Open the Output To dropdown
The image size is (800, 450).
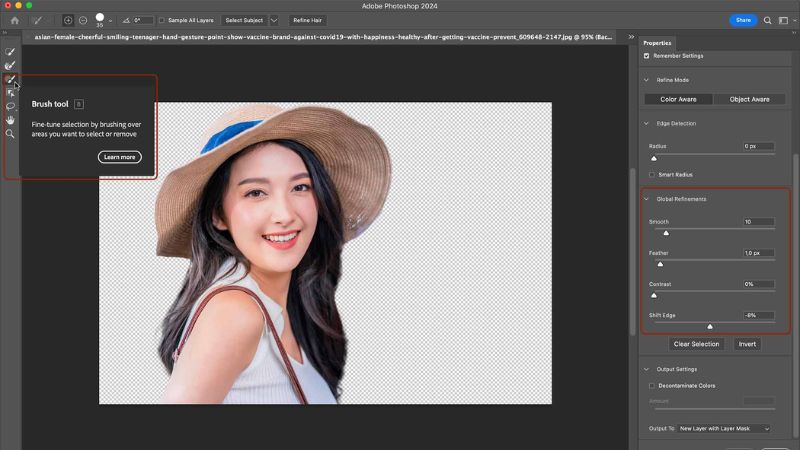(724, 429)
